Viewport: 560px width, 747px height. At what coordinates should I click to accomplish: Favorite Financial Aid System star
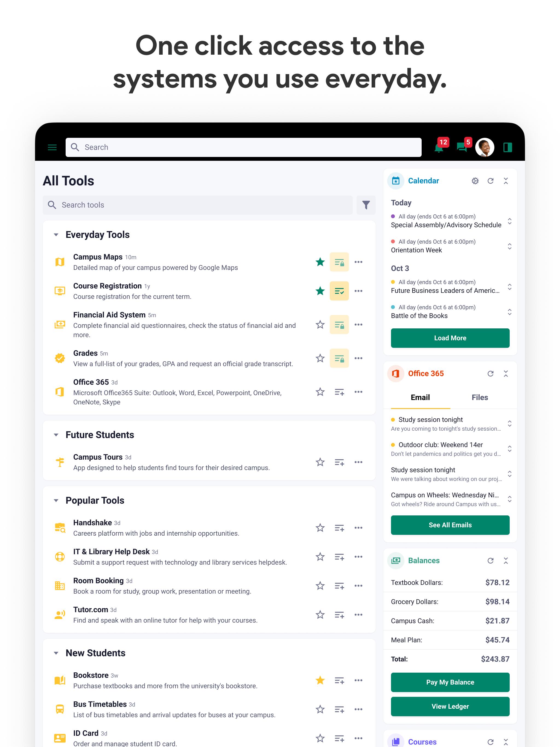(x=320, y=325)
